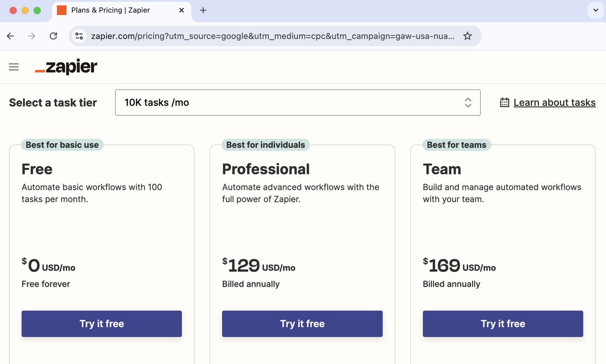Click the Zapier logo
The image size is (606, 364).
click(66, 66)
